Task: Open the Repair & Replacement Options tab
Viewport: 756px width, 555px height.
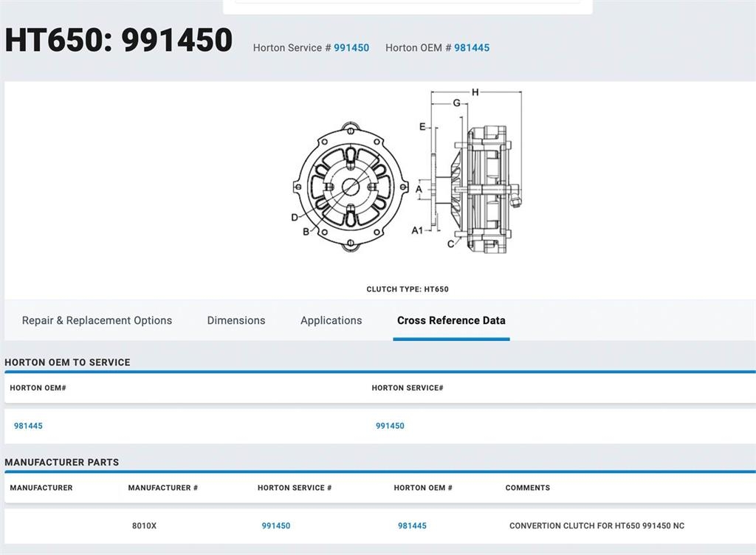Action: (97, 320)
